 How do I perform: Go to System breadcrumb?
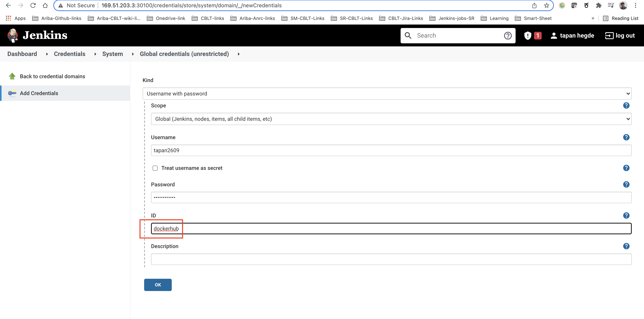pos(113,54)
